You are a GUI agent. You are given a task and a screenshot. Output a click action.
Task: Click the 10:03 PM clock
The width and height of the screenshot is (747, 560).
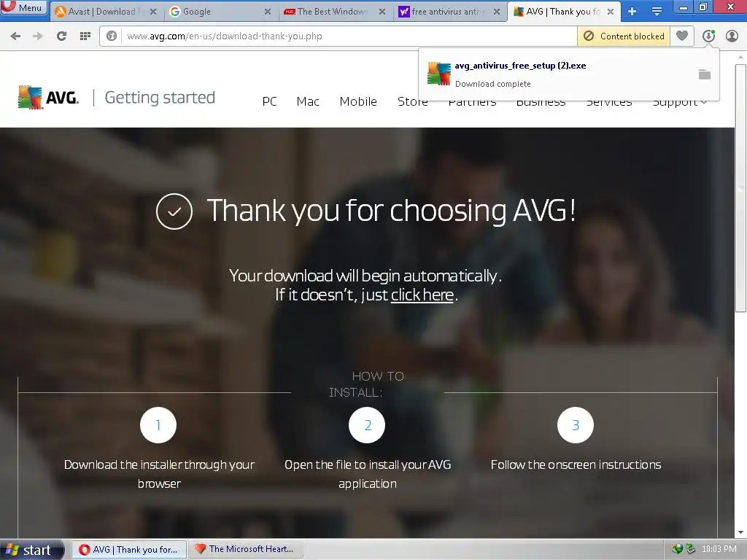pos(719,550)
